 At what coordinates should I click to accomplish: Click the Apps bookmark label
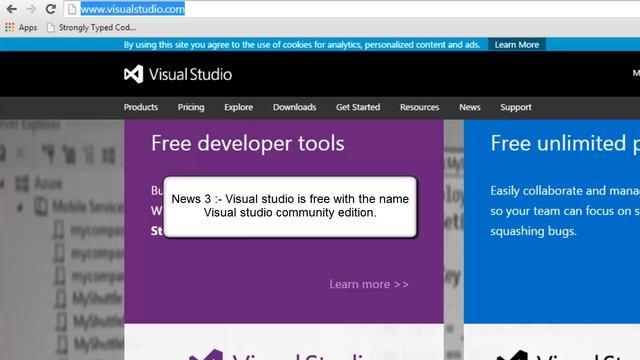[28, 28]
